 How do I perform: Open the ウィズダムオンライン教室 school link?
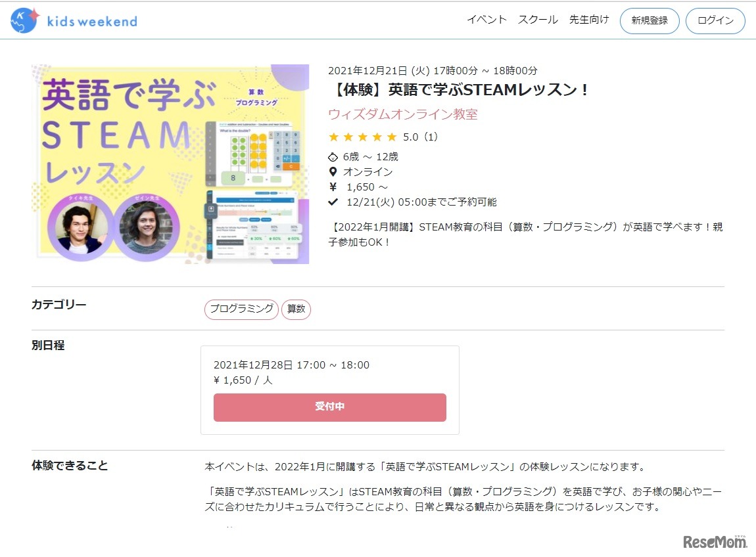pyautogui.click(x=402, y=114)
